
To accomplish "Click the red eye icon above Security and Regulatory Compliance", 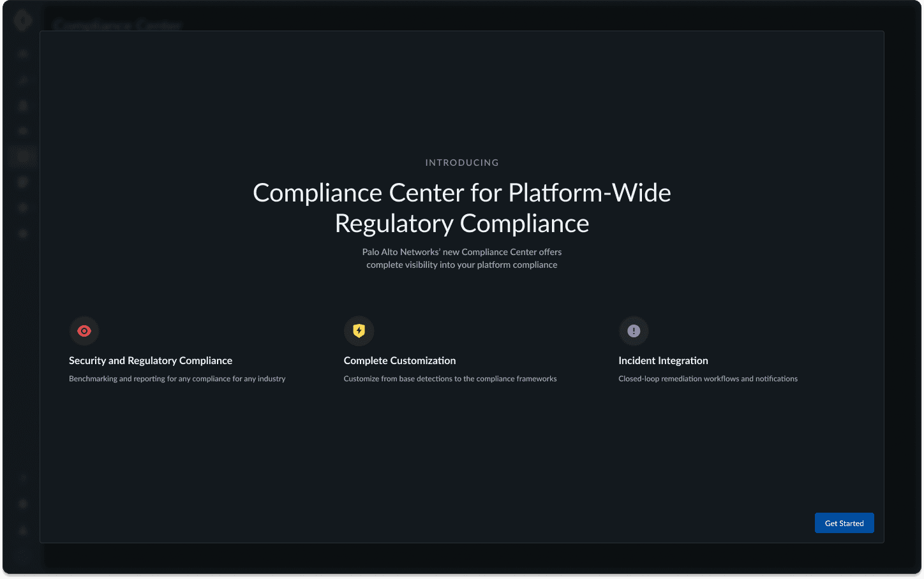I will (x=84, y=331).
